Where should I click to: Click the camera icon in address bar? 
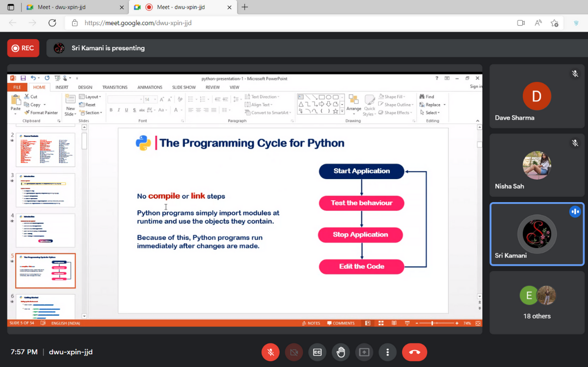pyautogui.click(x=520, y=23)
